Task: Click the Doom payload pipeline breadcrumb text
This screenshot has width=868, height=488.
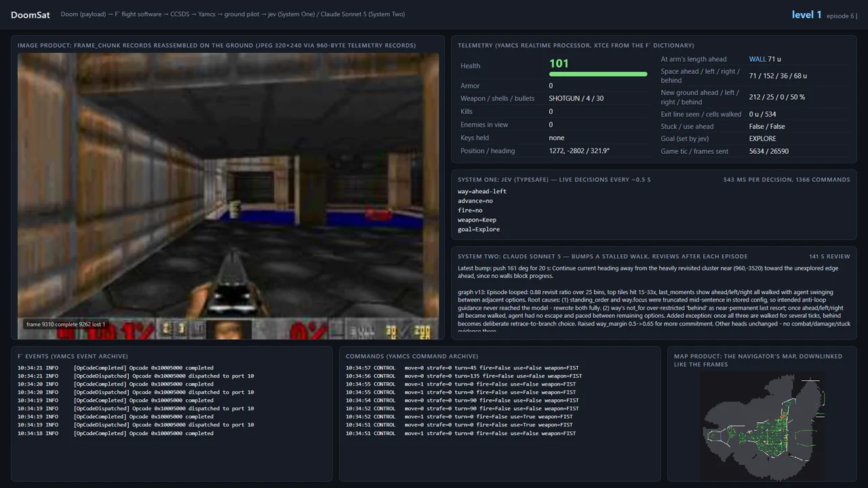Action: (x=233, y=14)
